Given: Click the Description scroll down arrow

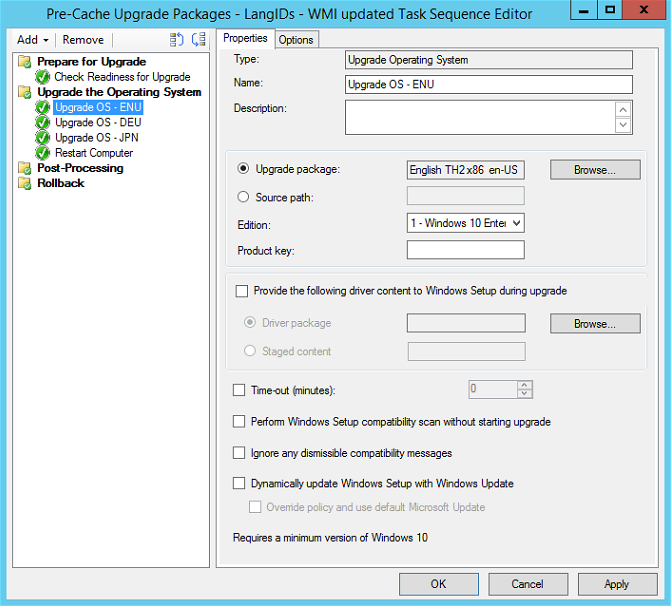Looking at the screenshot, I should click(x=623, y=125).
